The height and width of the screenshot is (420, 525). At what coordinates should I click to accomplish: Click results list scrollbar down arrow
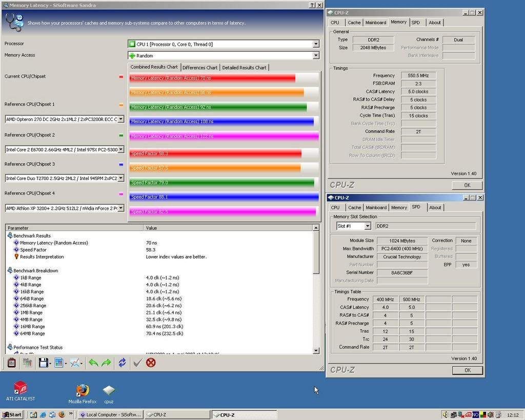(x=316, y=350)
